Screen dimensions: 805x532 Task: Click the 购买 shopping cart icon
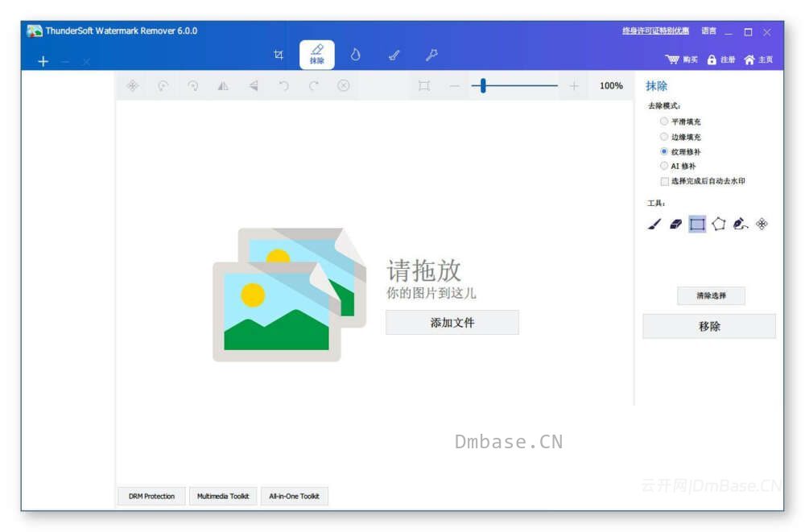(672, 60)
